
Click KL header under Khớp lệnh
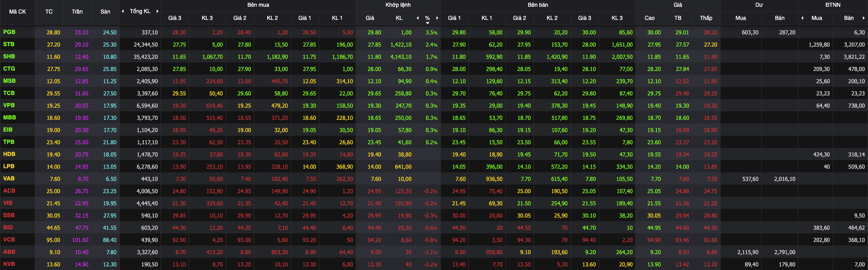[x=399, y=18]
